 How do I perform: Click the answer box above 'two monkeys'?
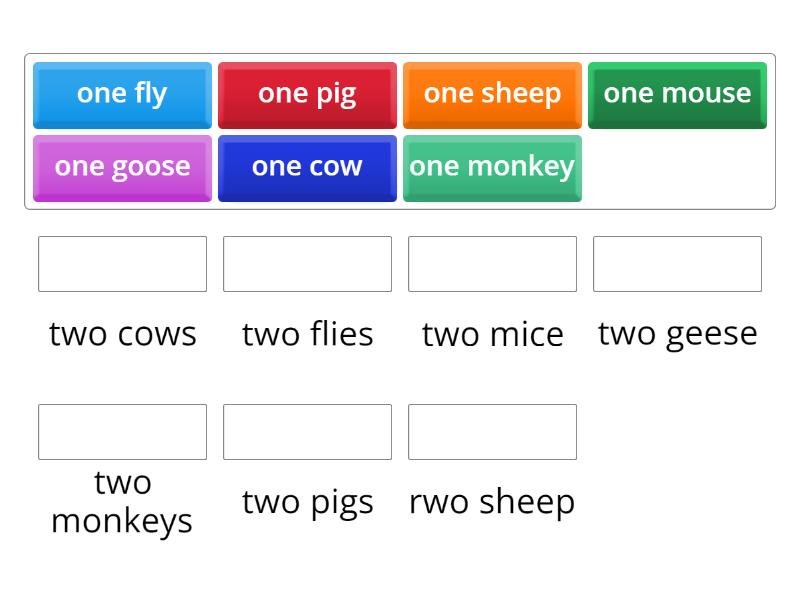tap(122, 431)
